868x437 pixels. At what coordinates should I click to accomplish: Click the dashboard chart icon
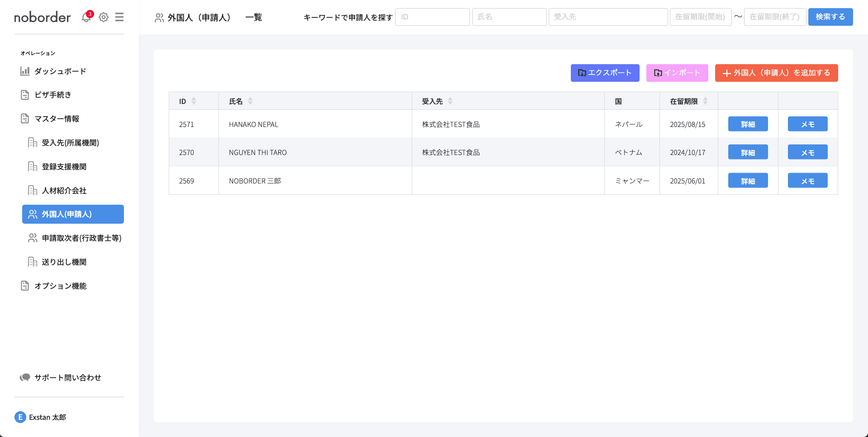25,71
